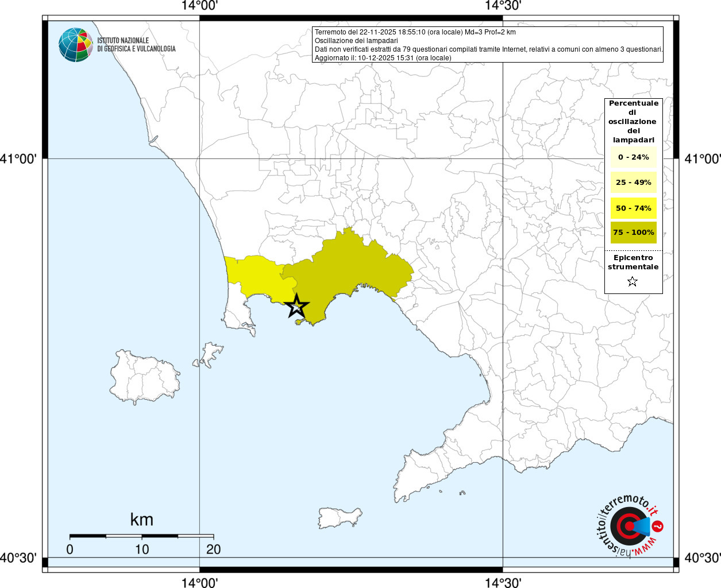The image size is (721, 588).
Task: Click the '20' mark on the scale bar
Action: 213,549
